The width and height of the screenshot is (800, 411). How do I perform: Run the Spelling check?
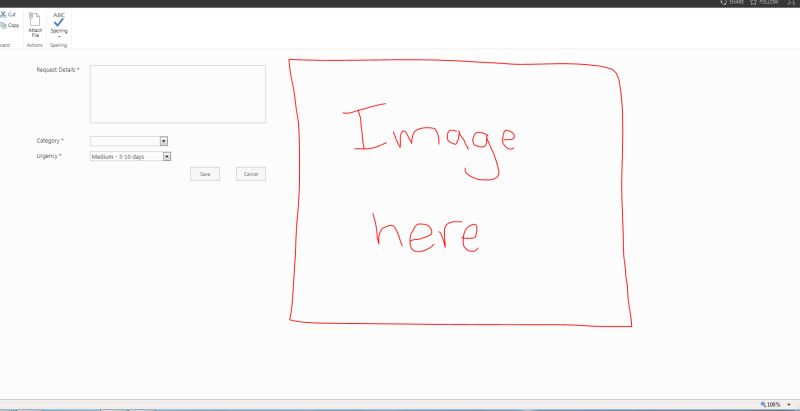tap(59, 23)
